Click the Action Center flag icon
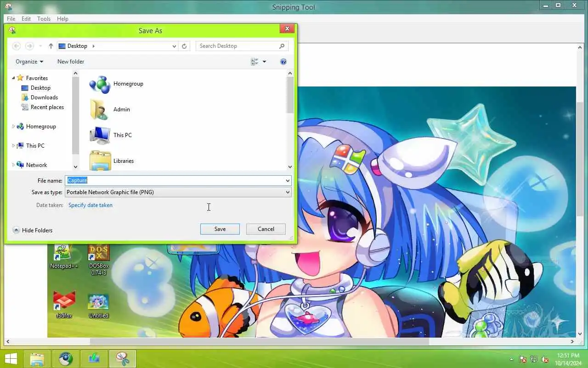Viewport: 588px width, 368px height. (x=523, y=359)
